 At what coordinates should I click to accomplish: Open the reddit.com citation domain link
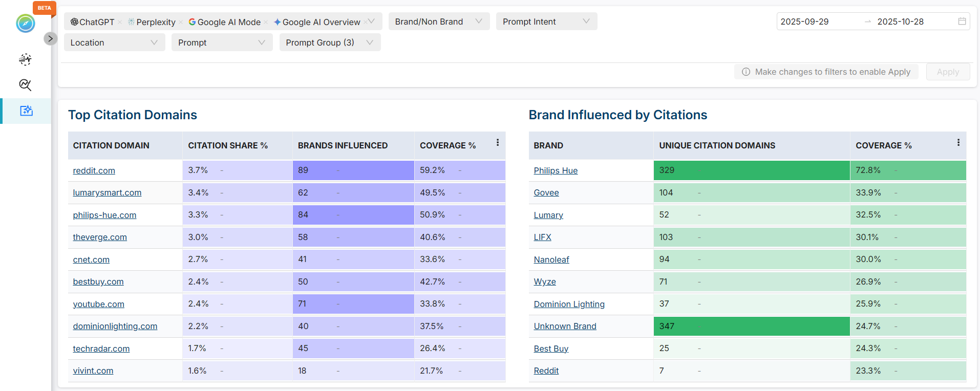click(94, 170)
